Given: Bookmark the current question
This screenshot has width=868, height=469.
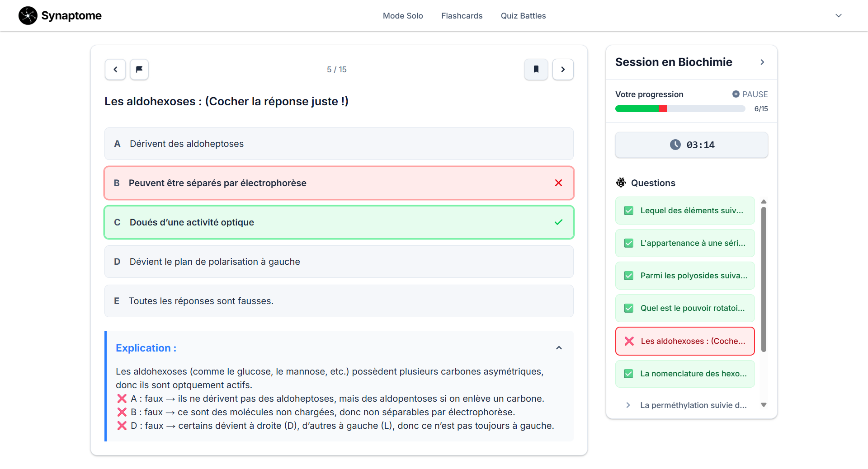Looking at the screenshot, I should click(536, 70).
